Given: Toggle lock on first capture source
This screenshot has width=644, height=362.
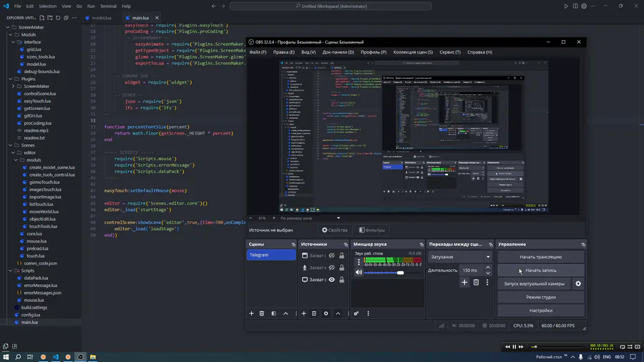Looking at the screenshot, I should click(342, 255).
